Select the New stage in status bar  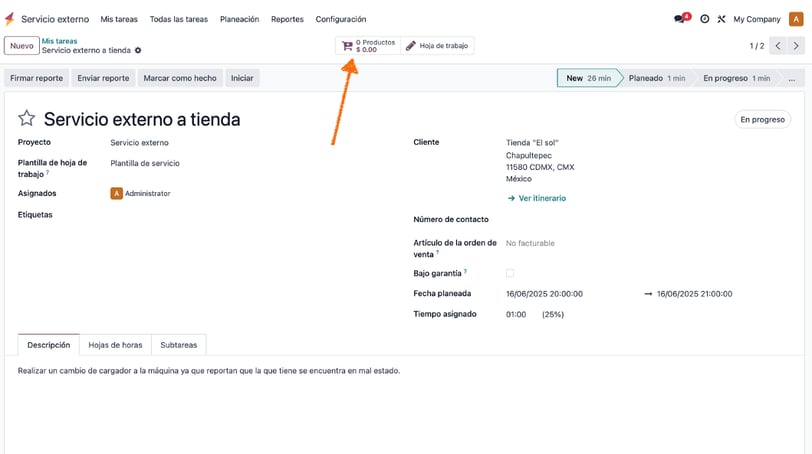(588, 78)
